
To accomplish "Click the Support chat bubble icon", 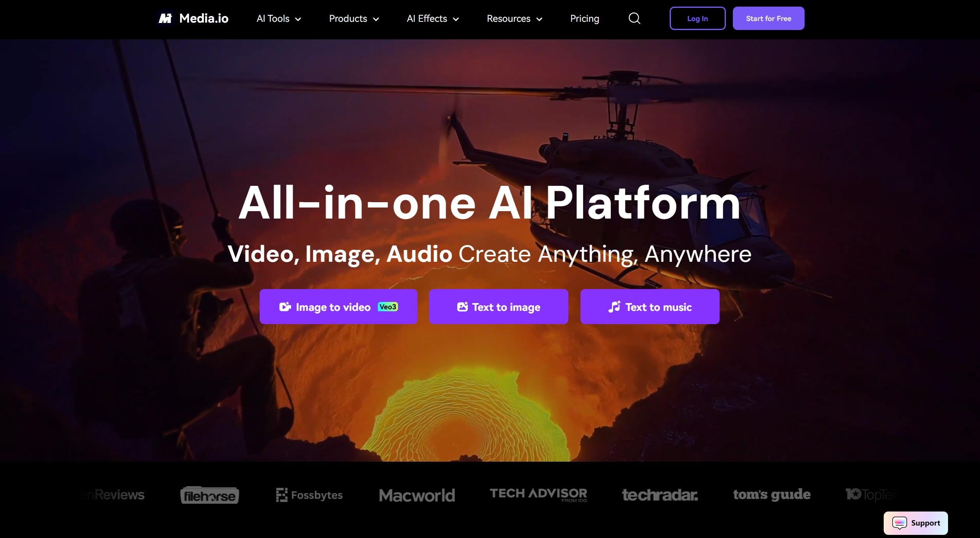I will click(x=899, y=523).
